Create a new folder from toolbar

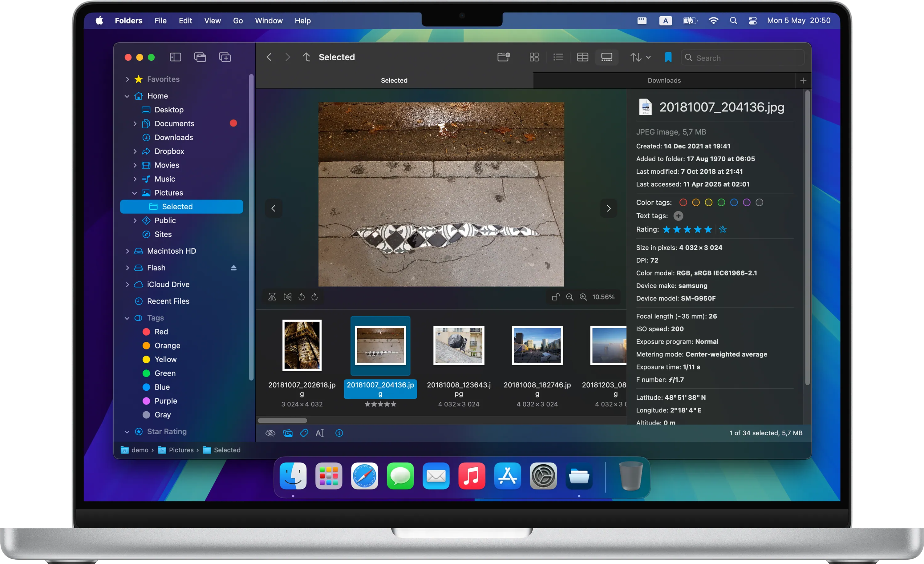tap(504, 57)
